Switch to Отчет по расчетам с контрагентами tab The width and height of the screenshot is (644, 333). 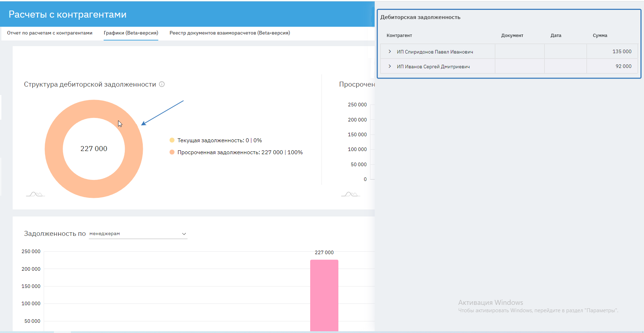click(50, 33)
